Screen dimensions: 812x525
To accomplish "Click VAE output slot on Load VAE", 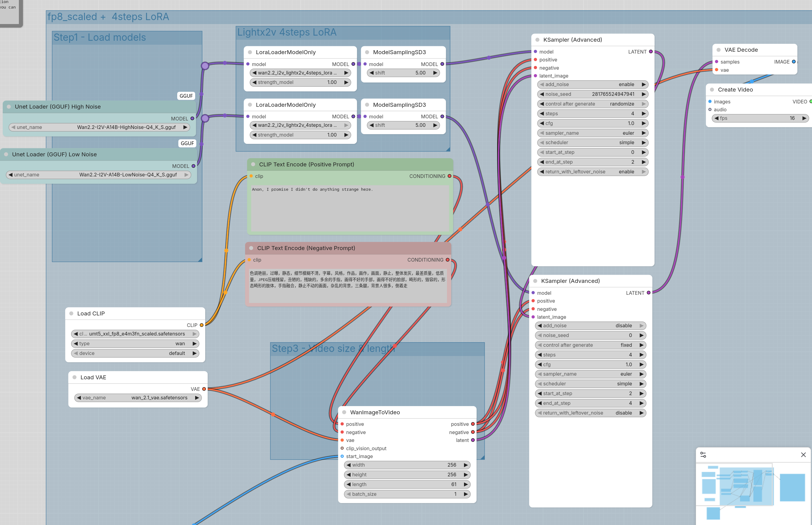I will pos(204,389).
